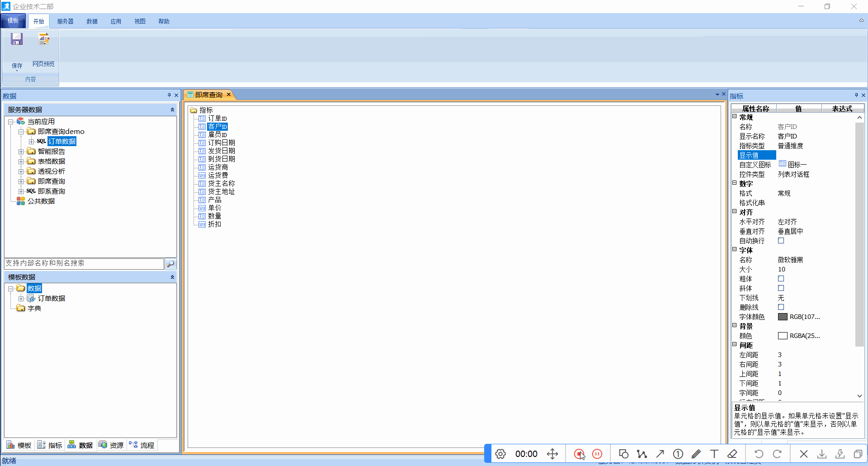Expand the 智能报告 folder node
The height and width of the screenshot is (466, 868).
(x=21, y=152)
